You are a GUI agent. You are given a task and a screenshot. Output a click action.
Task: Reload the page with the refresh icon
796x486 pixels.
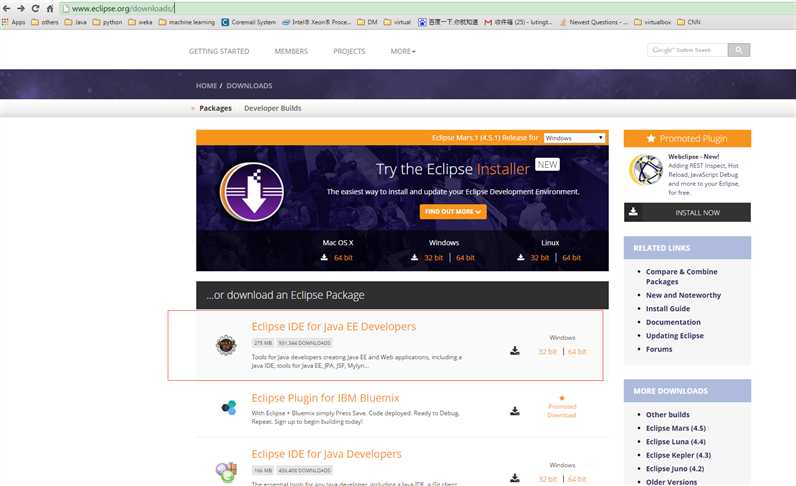point(35,8)
